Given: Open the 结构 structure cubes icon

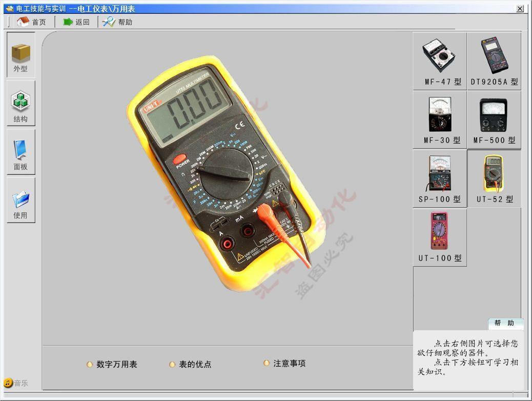Looking at the screenshot, I should click(x=21, y=101).
